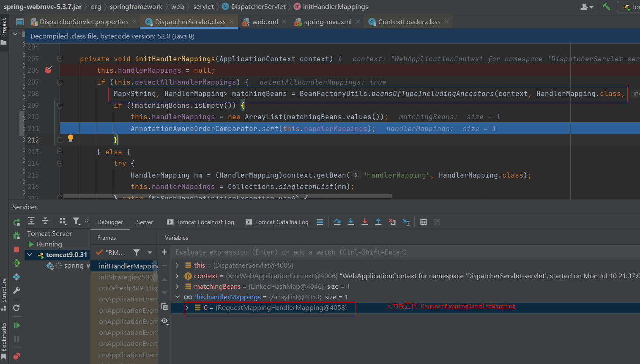
Task: Click the Rerun in Debug mode bug icon
Action: pos(16,235)
